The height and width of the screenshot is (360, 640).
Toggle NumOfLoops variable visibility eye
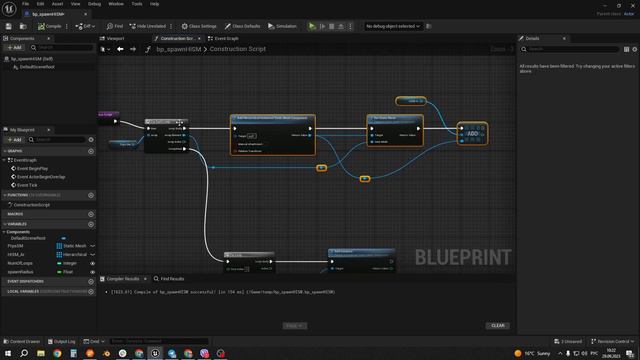pos(93,263)
